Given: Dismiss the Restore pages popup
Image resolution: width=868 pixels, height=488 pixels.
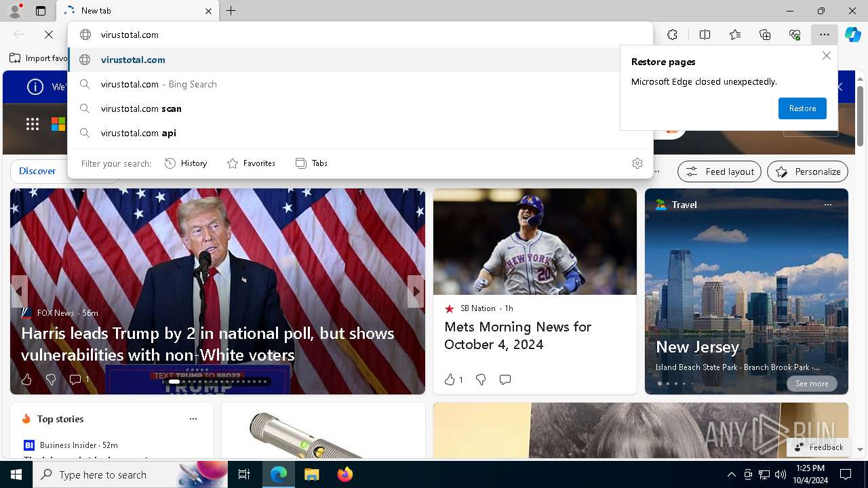Looking at the screenshot, I should click(x=826, y=56).
